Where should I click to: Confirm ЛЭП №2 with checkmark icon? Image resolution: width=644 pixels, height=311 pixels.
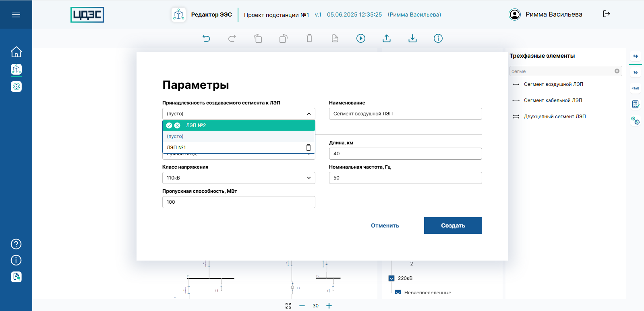[x=169, y=125]
